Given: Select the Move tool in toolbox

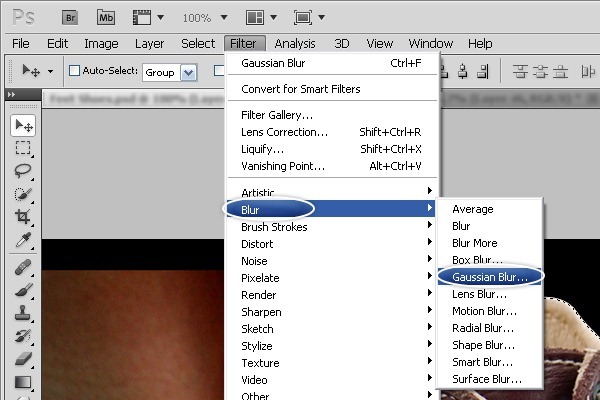Looking at the screenshot, I should pos(23,125).
